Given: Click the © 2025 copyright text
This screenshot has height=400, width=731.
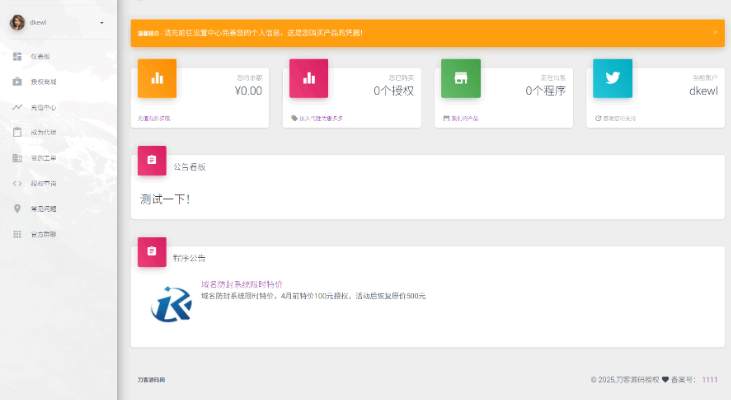Looking at the screenshot, I should (625, 379).
